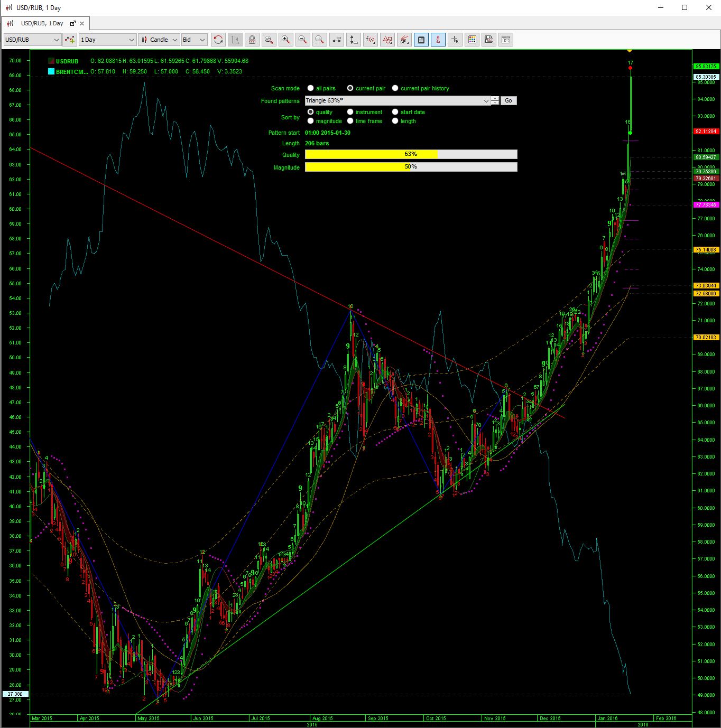Image resolution: width=721 pixels, height=728 pixels.
Task: Select the USD/RUB, 1 Day chart tab
Action: [x=42, y=23]
